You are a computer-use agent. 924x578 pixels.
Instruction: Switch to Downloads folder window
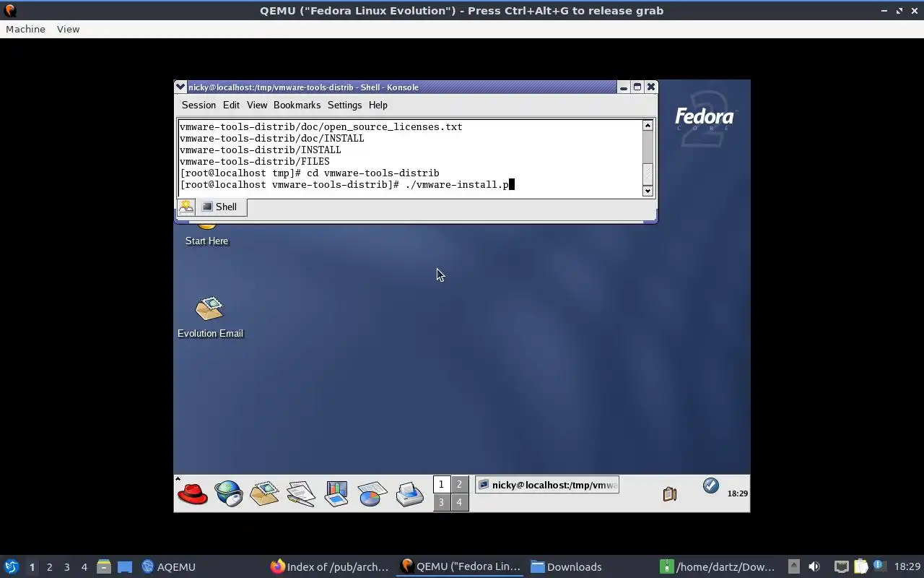click(x=567, y=566)
